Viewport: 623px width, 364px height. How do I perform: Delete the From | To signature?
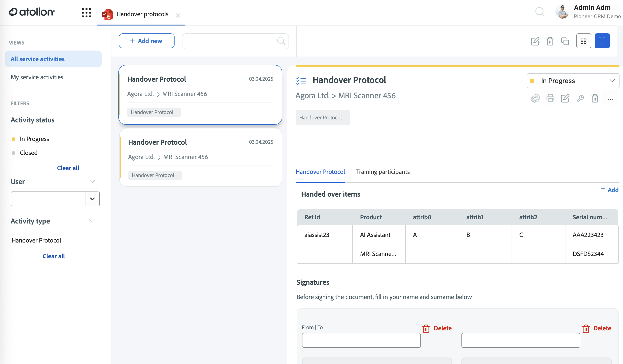click(x=437, y=329)
